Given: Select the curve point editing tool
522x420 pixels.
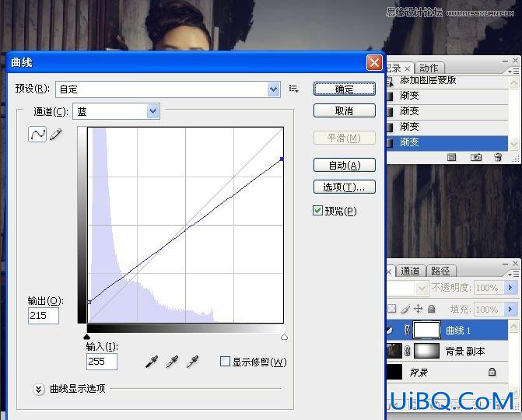Looking at the screenshot, I should (37, 135).
